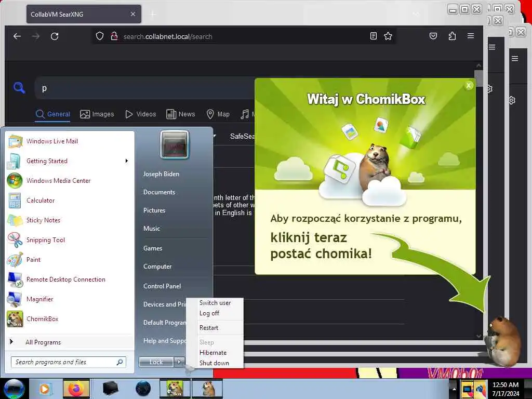Switch to the Map search tab
The height and width of the screenshot is (399, 532).
[x=218, y=114]
